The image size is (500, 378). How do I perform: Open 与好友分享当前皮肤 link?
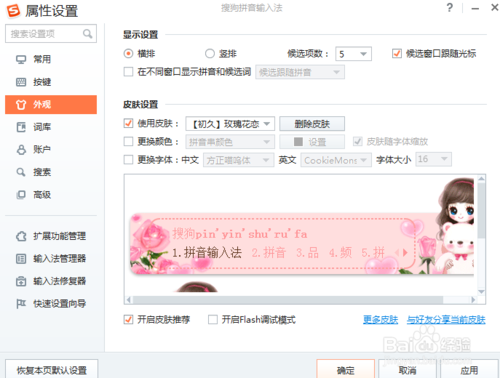(446, 320)
